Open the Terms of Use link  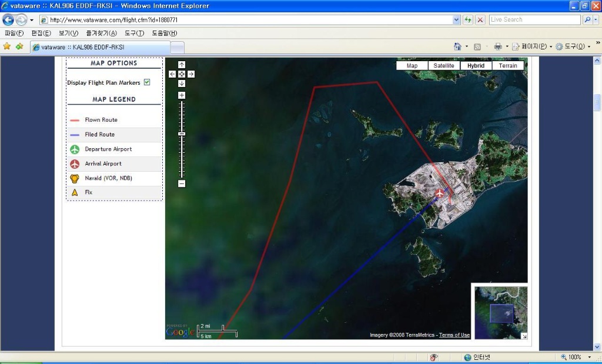pyautogui.click(x=454, y=335)
